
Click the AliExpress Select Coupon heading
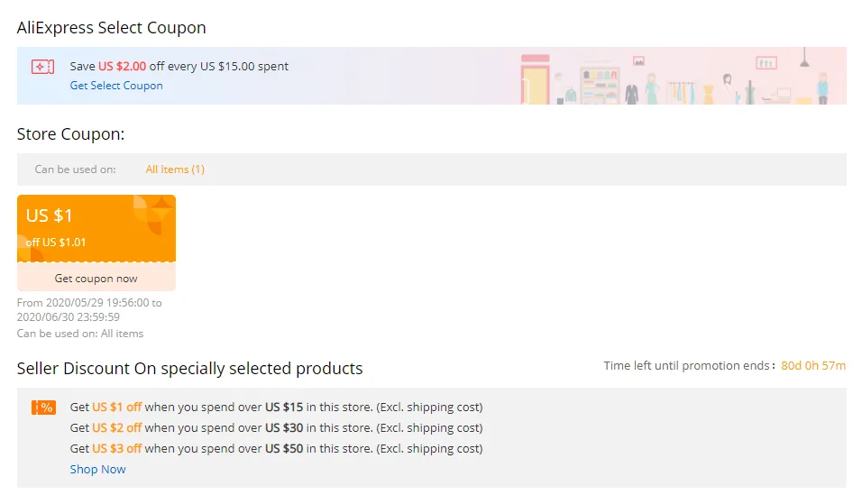[112, 27]
